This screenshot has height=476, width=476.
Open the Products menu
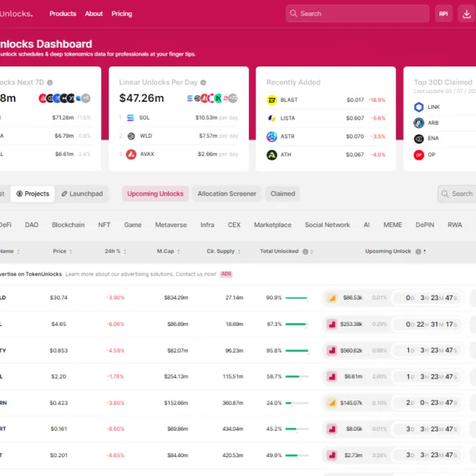[x=63, y=14]
